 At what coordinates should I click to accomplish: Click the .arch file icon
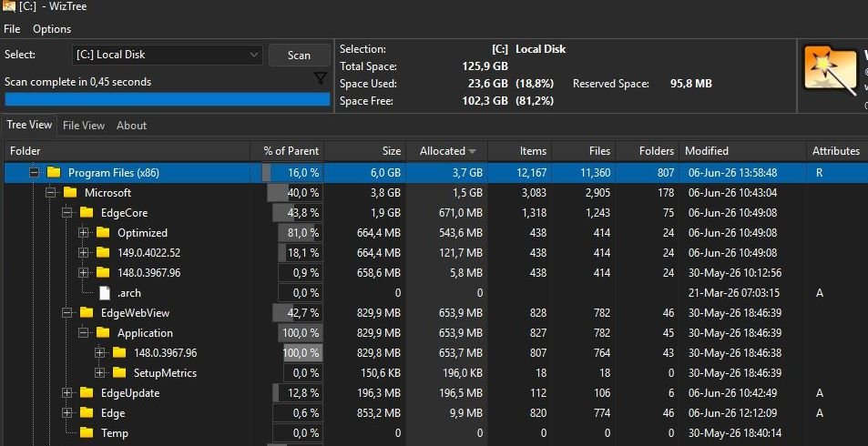coord(104,293)
